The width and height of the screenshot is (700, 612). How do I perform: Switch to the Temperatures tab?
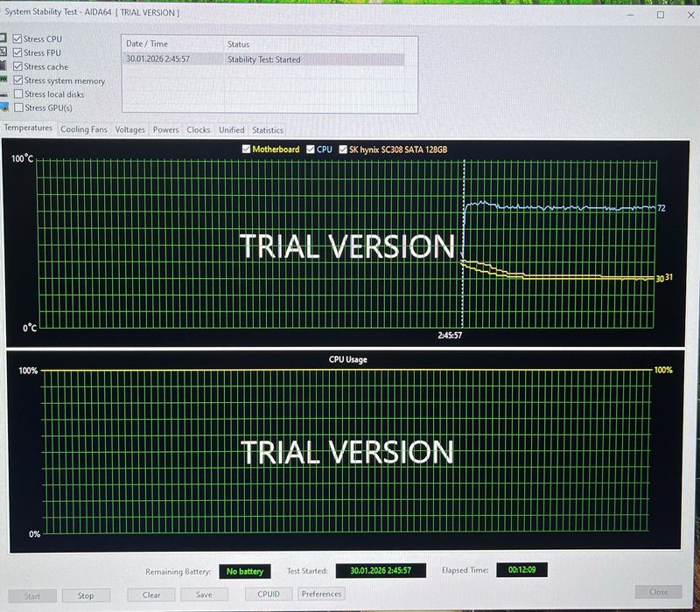click(x=28, y=128)
